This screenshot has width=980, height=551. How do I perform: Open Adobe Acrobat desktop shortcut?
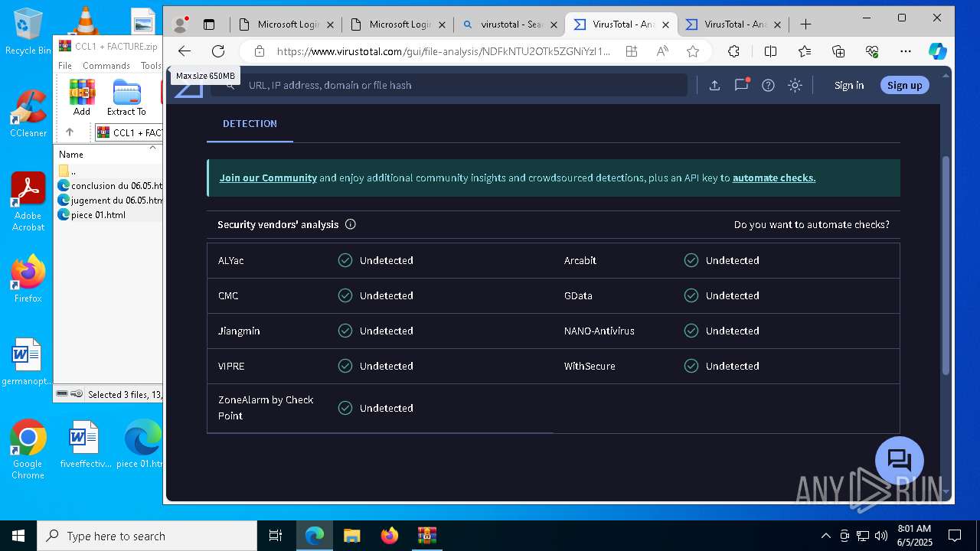coord(28,201)
